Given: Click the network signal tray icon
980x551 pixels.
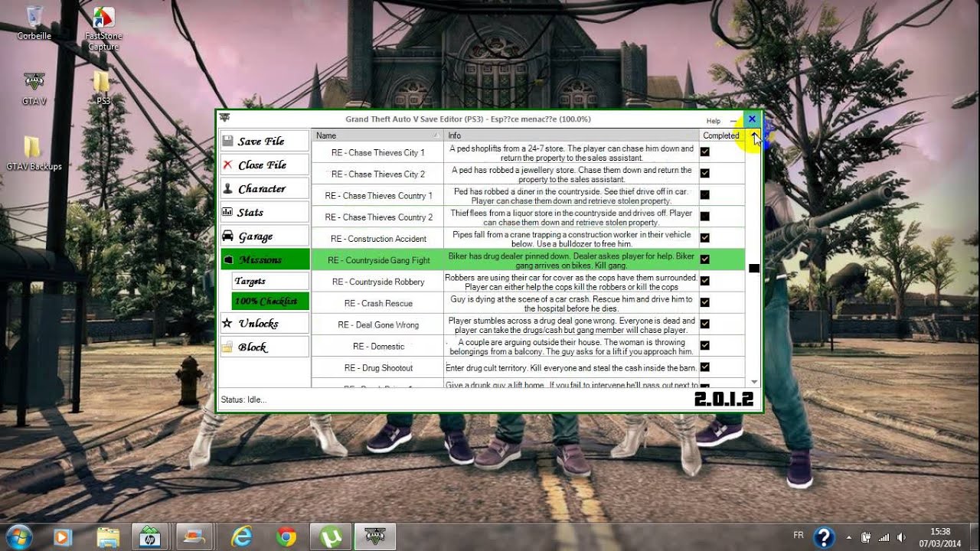Looking at the screenshot, I should pyautogui.click(x=884, y=537).
